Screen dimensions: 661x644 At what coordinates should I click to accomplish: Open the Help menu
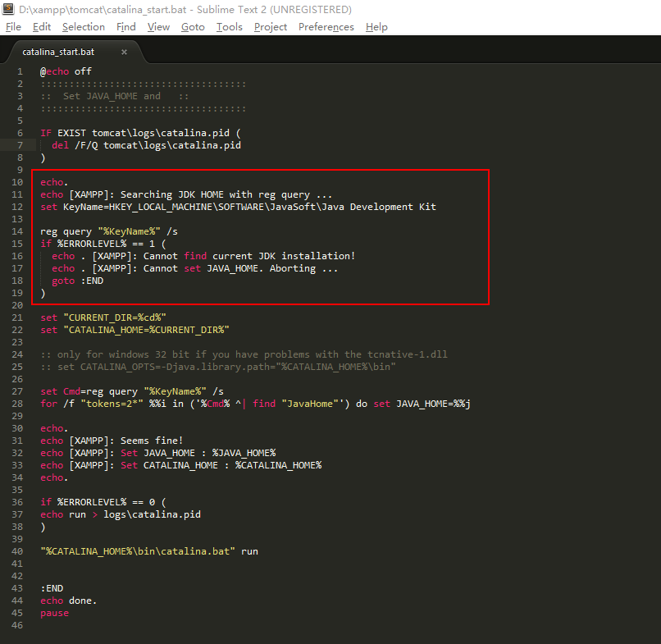click(376, 27)
